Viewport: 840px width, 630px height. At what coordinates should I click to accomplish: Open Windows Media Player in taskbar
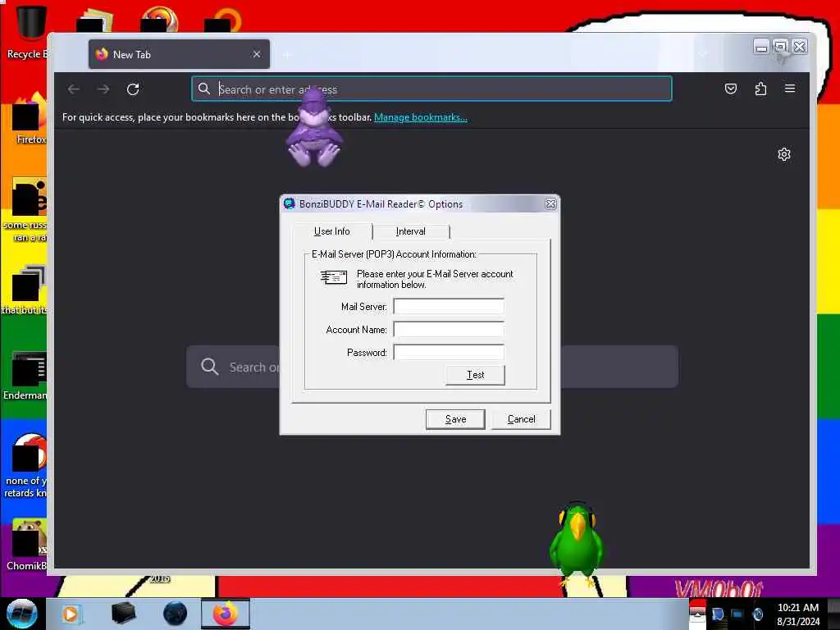tap(71, 614)
